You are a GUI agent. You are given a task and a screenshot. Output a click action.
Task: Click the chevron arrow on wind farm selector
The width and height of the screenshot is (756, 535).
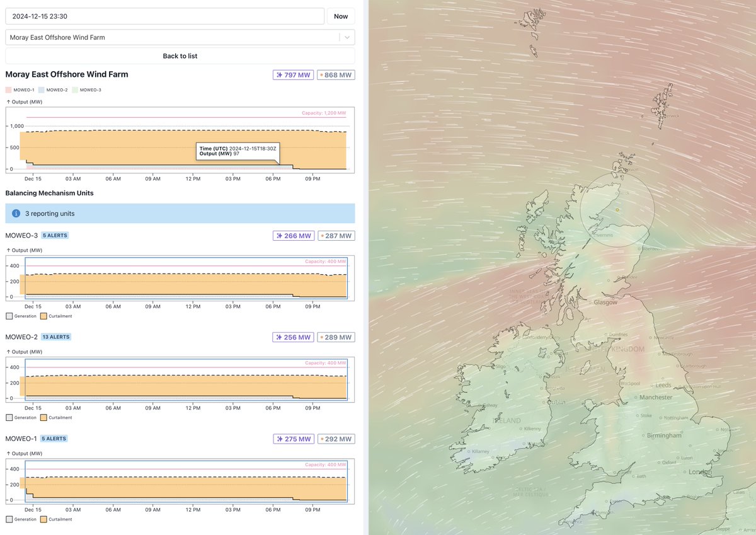(347, 37)
